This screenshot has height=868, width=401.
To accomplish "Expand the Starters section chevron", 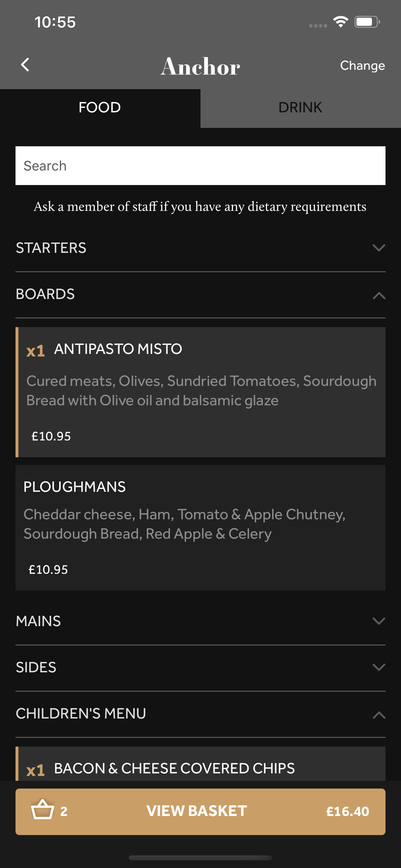I will pos(379,248).
